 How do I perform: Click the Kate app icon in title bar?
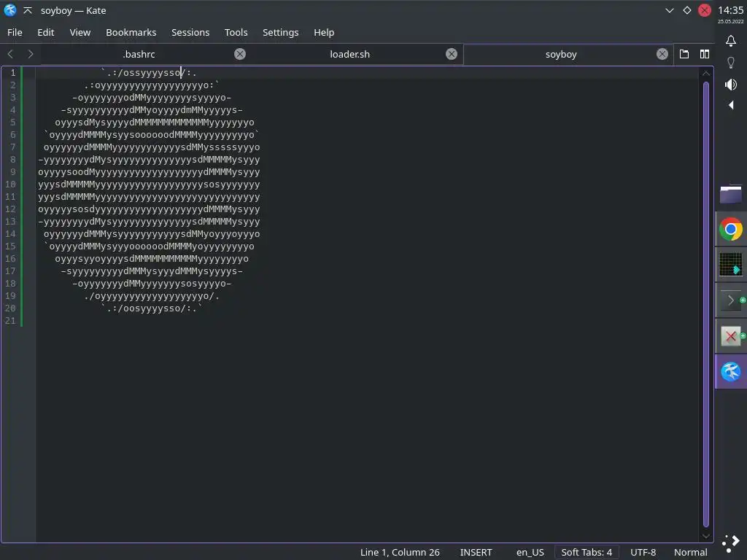tap(10, 10)
